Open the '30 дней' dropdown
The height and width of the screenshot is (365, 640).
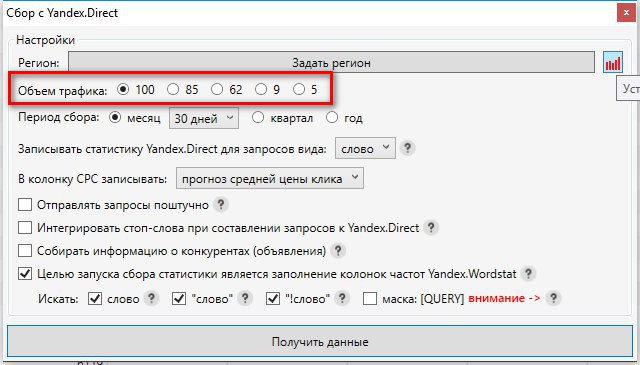click(x=204, y=118)
